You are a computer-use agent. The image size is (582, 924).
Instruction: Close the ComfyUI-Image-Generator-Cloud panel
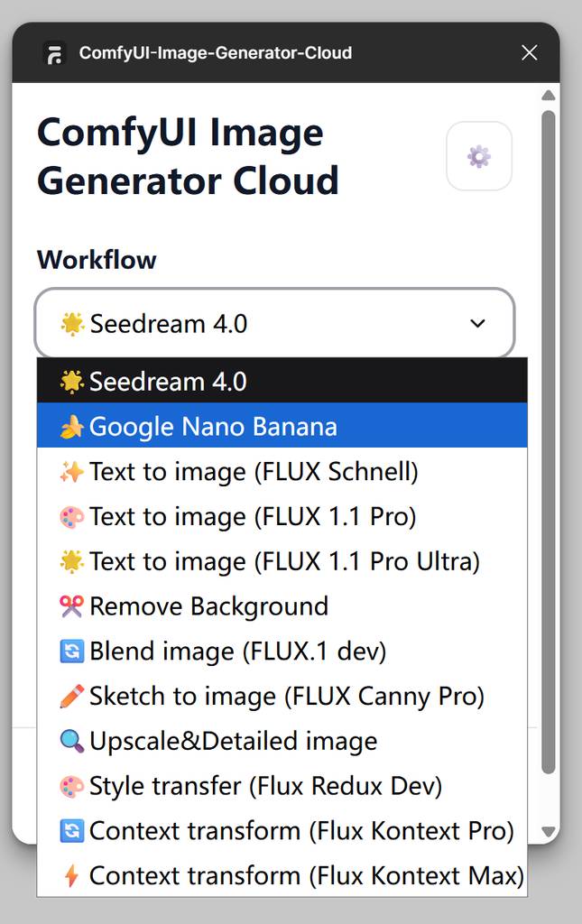click(530, 53)
